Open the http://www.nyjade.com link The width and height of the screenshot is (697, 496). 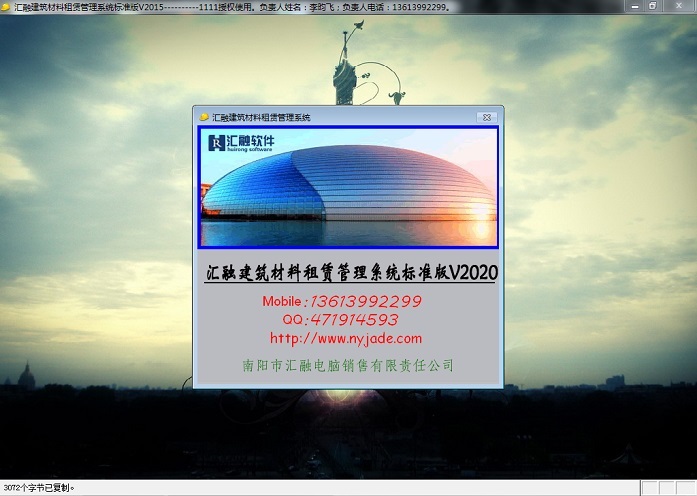point(346,339)
